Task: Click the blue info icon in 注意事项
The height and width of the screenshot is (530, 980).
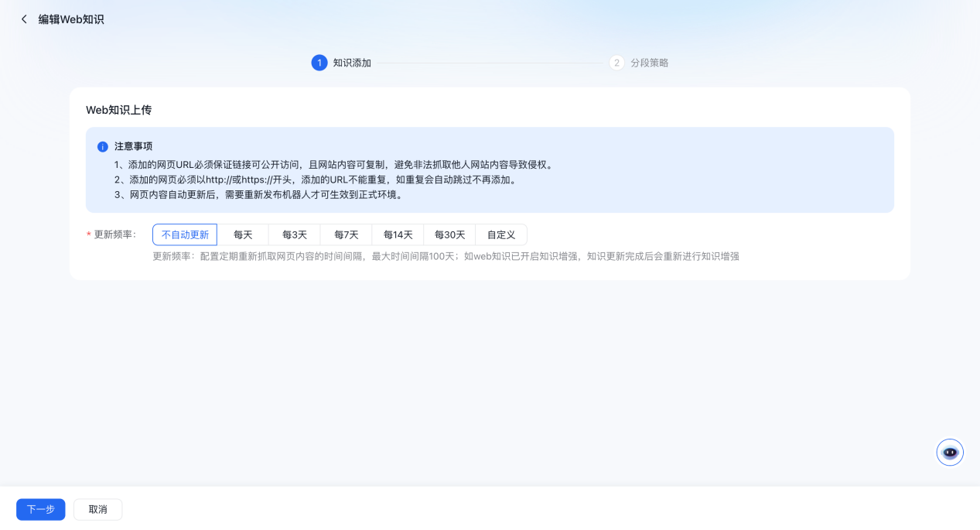Action: click(x=102, y=145)
